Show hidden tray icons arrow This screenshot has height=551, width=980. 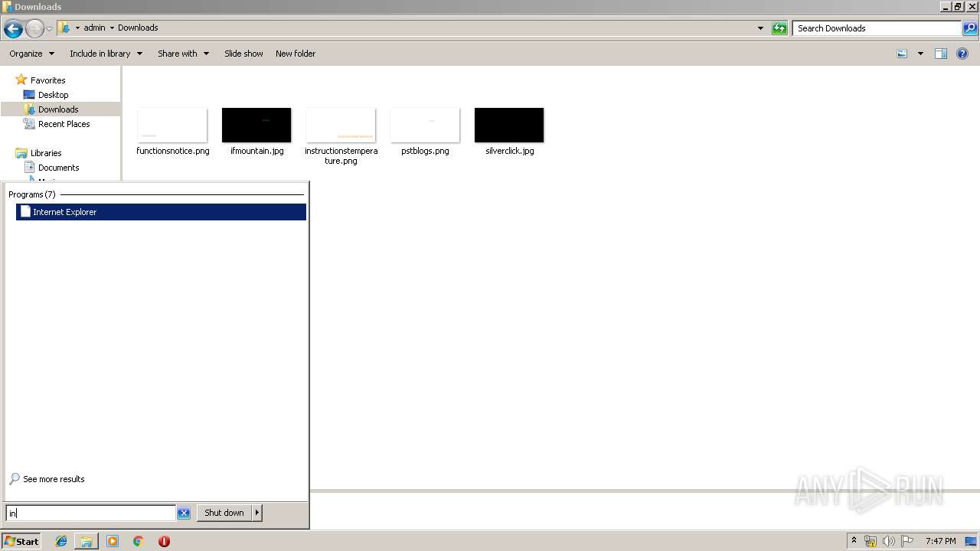[x=854, y=541]
